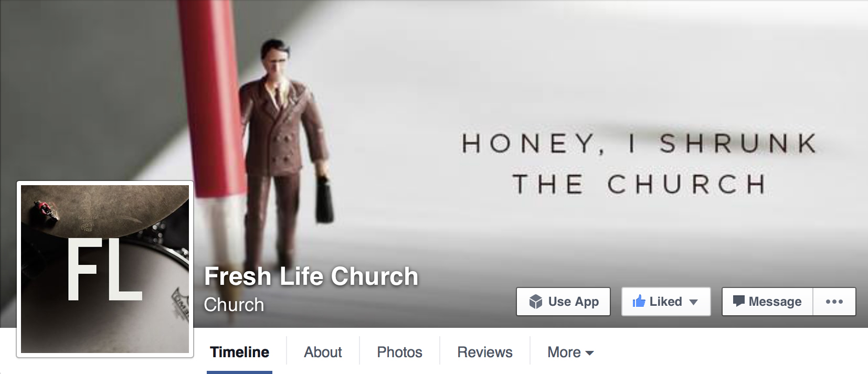Click the Church category label
The image size is (868, 374).
click(x=234, y=305)
